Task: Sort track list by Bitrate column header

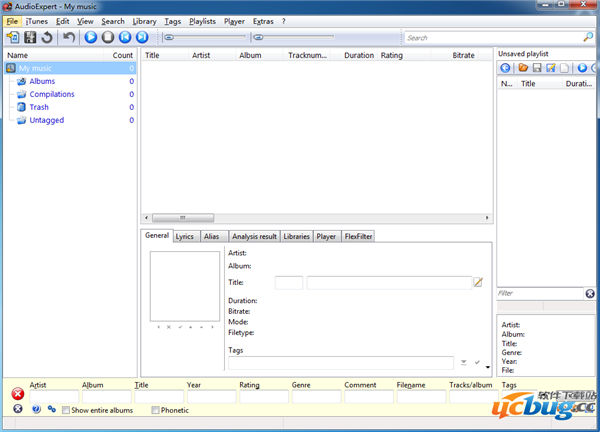Action: (463, 55)
